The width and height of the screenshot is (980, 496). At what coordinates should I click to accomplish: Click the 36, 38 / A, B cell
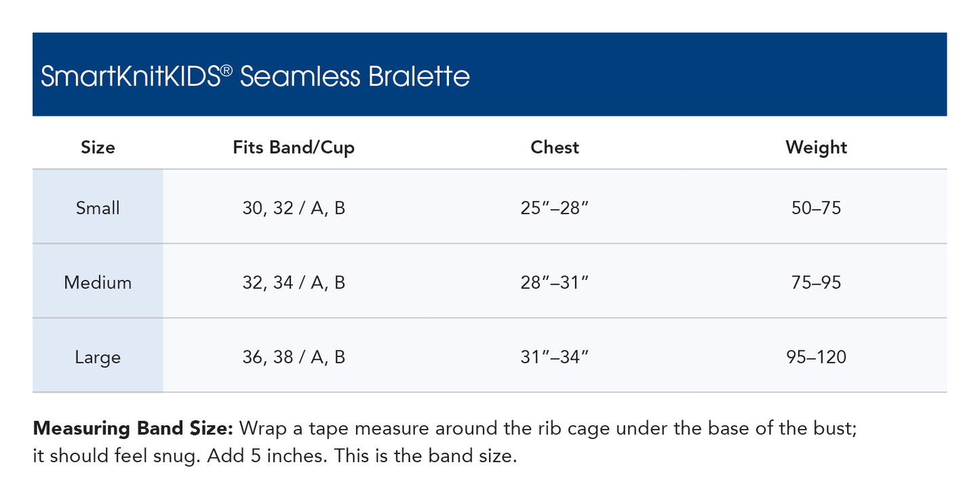click(294, 357)
